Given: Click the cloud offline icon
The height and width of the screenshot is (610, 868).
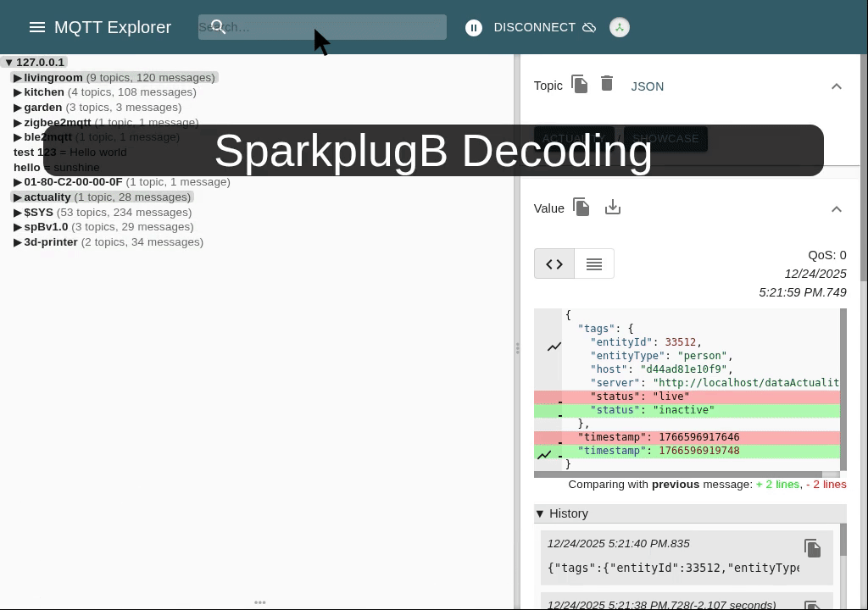Looking at the screenshot, I should pyautogui.click(x=590, y=27).
